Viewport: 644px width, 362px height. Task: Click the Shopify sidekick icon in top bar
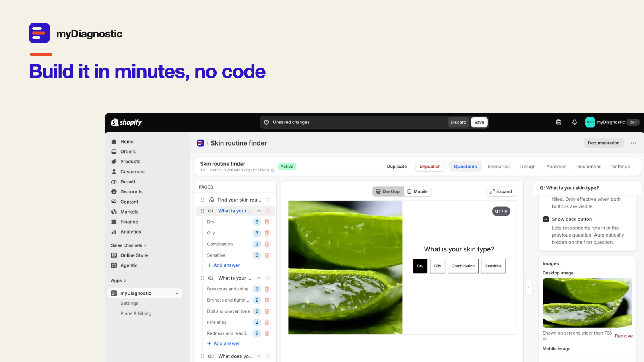pyautogui.click(x=559, y=122)
